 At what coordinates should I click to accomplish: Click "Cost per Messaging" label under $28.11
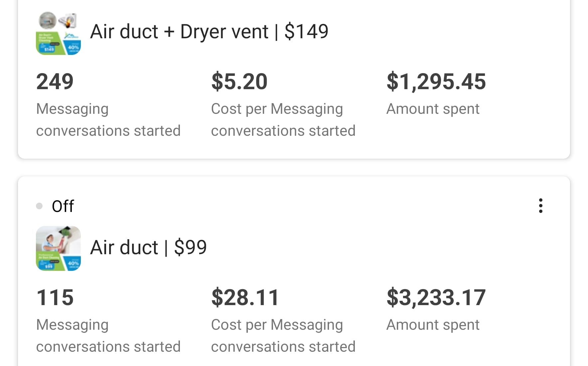277,325
